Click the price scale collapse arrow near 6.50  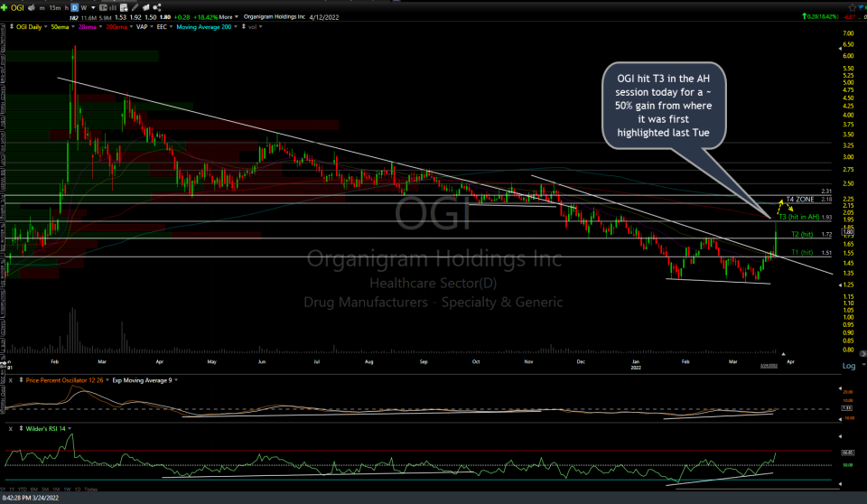click(840, 49)
